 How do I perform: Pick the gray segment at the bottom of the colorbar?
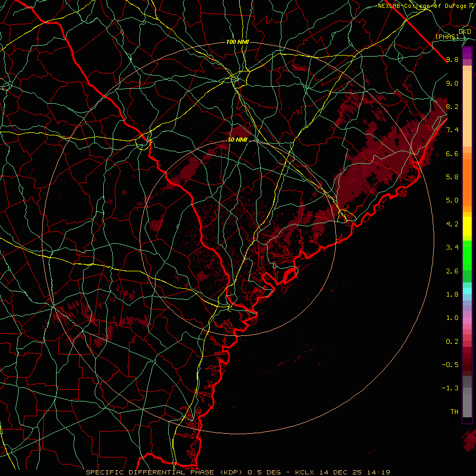click(x=467, y=405)
